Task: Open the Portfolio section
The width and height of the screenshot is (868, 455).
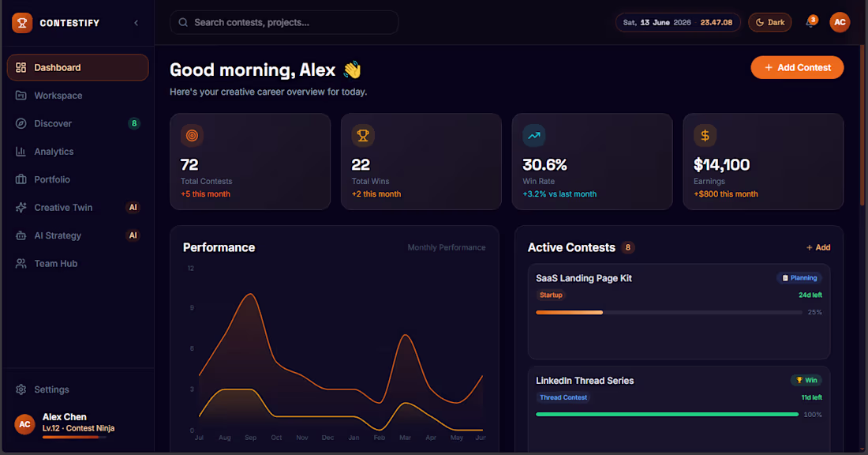Action: coord(77,179)
